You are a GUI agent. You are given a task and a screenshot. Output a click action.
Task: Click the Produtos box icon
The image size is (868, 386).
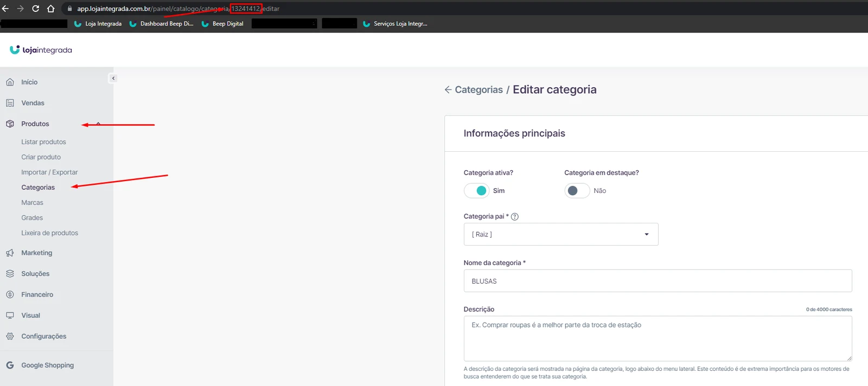(x=10, y=124)
